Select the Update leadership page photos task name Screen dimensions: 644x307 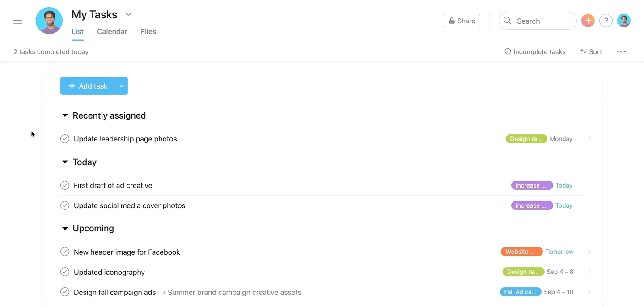pyautogui.click(x=125, y=139)
